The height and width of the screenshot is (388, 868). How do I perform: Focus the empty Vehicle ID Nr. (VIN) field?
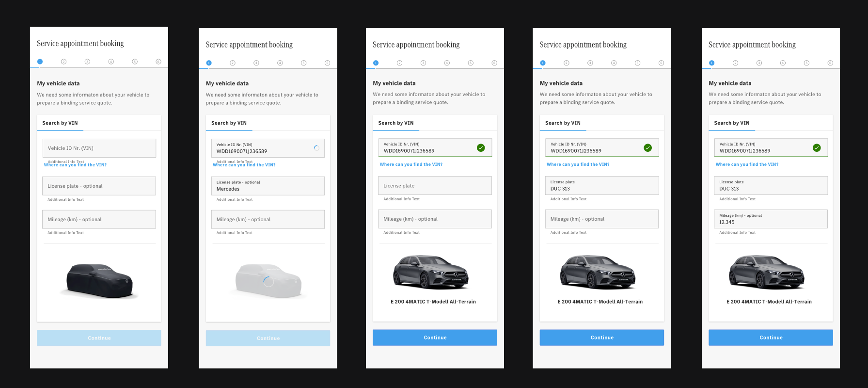(x=99, y=148)
